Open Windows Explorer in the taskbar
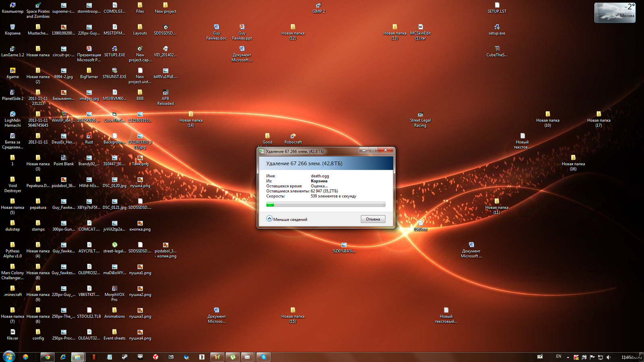 (77, 357)
